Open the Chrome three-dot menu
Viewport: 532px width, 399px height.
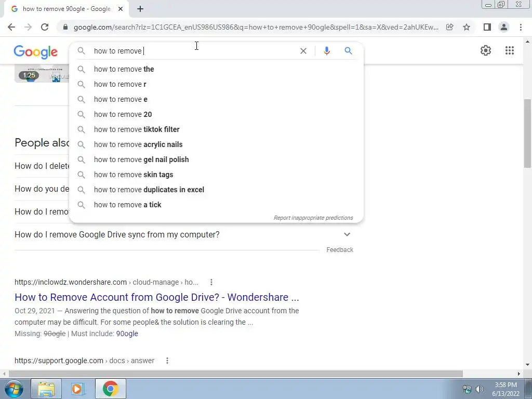(x=521, y=27)
